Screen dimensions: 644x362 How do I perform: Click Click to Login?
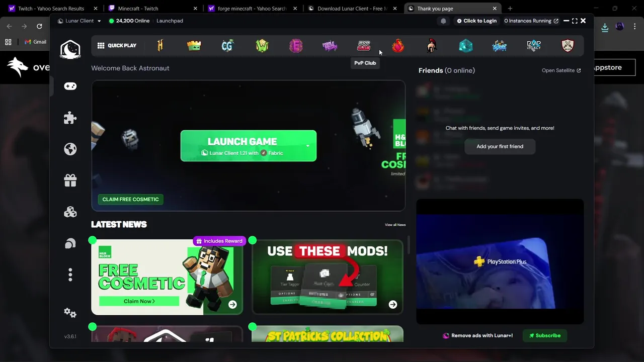(476, 21)
